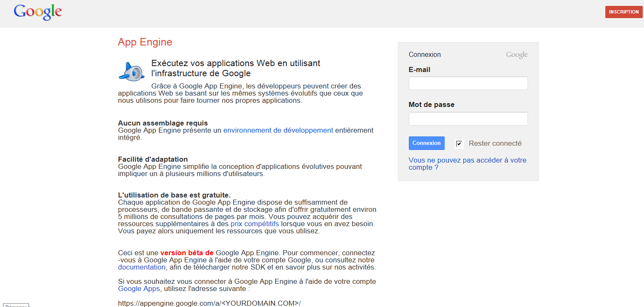Image resolution: width=644 pixels, height=307 pixels.
Task: Open the 'environnement de développement' link
Action: point(278,130)
